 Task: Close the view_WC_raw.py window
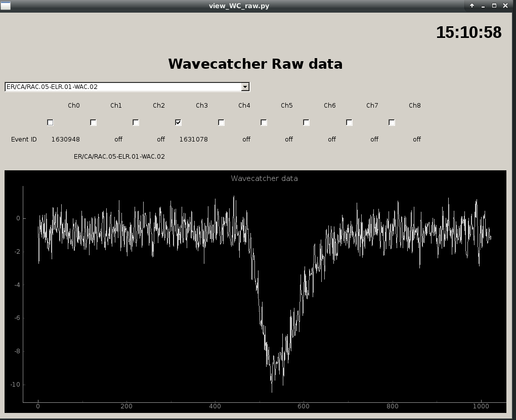point(505,6)
